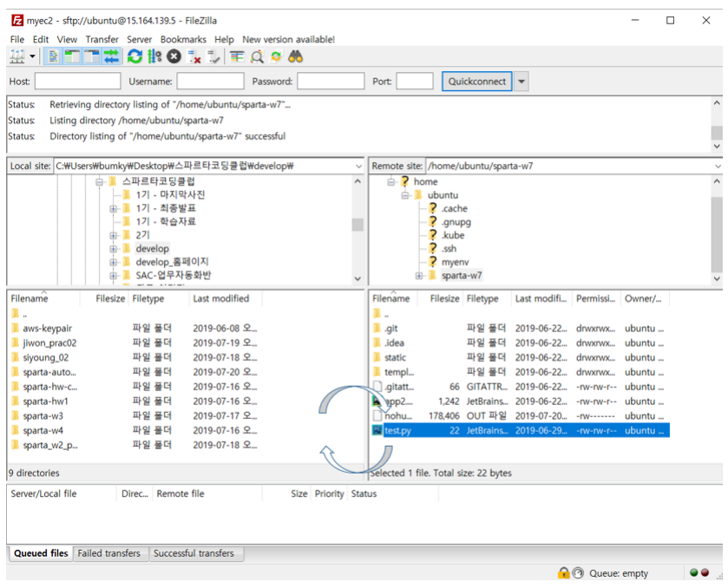Switch to Failed transfers tab
728x588 pixels.
click(108, 553)
